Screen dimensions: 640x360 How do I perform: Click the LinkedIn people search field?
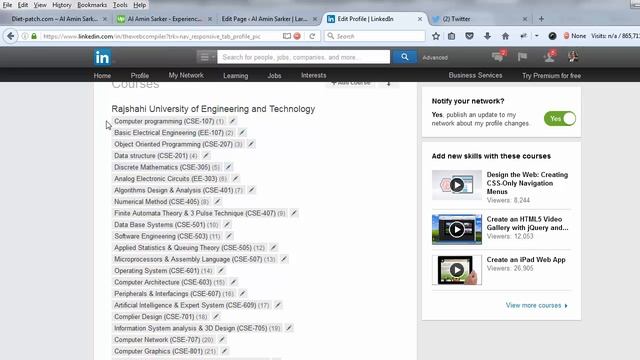(x=303, y=57)
